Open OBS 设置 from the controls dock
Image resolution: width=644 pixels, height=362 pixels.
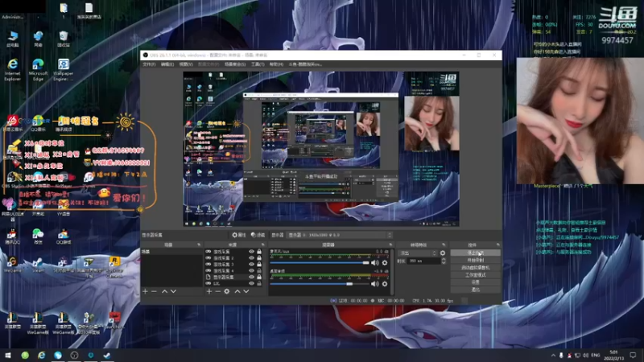pyautogui.click(x=475, y=282)
